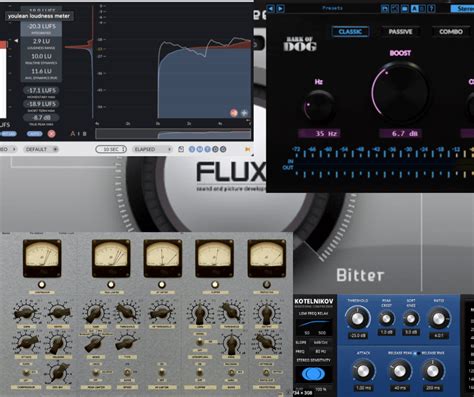Image resolution: width=474 pixels, height=397 pixels.
Task: Select previous preset arrow in Bark of Dog
Action: click(271, 9)
